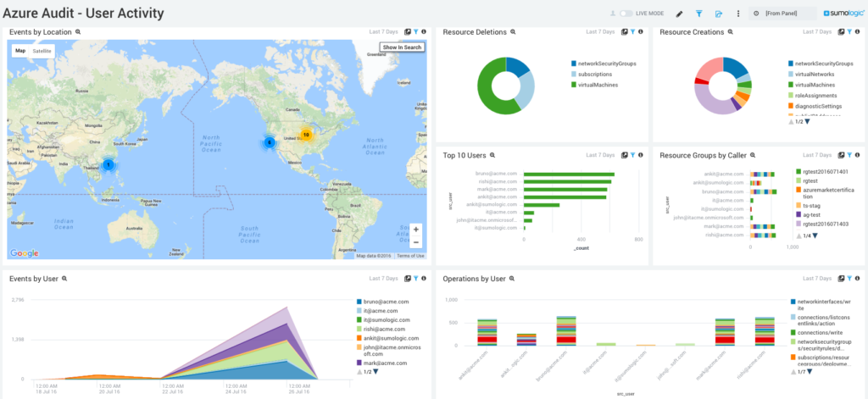868x399 pixels.
Task: Click the filter icon on Events by User panel
Action: [x=415, y=279]
